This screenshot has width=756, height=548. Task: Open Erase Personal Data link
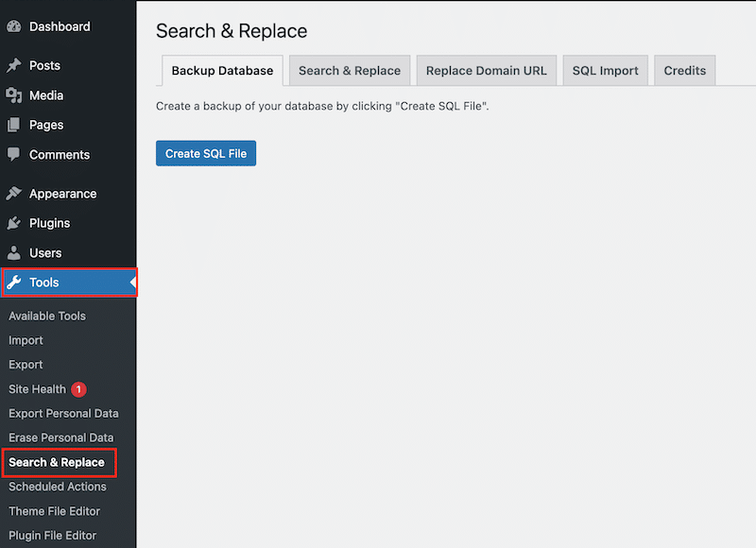tap(61, 437)
